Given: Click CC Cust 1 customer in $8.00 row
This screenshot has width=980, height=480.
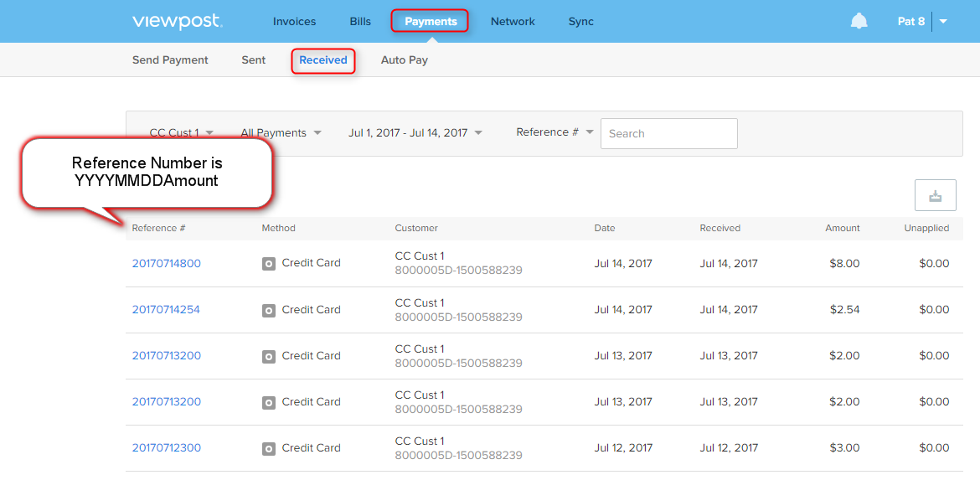Looking at the screenshot, I should tap(420, 256).
